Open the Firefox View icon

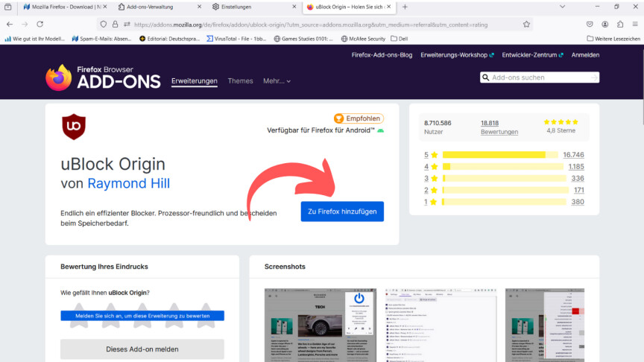pyautogui.click(x=7, y=7)
